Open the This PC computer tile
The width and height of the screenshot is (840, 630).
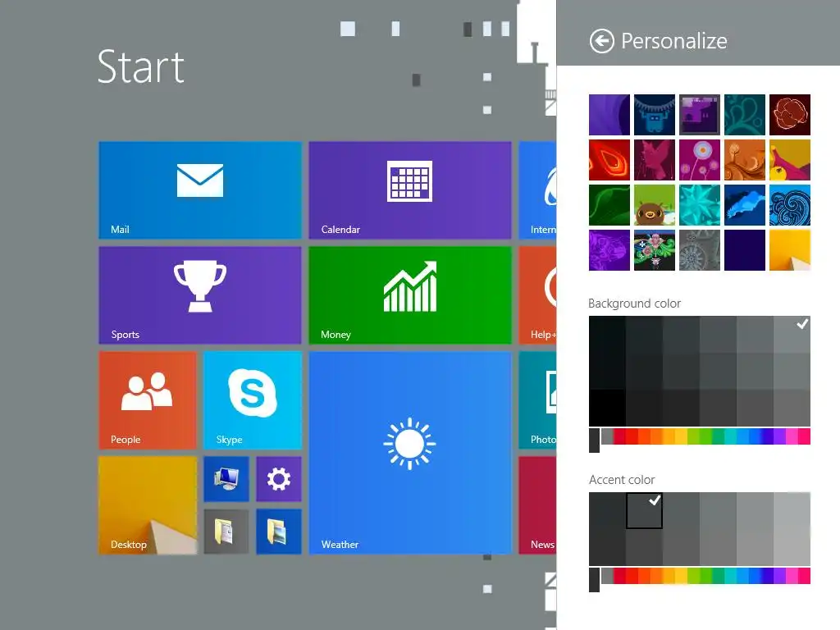tap(226, 479)
